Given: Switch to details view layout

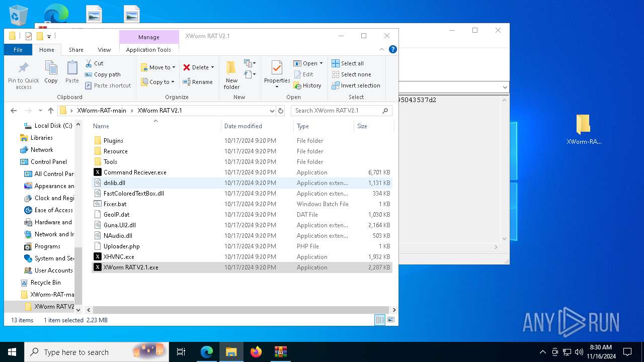Looking at the screenshot, I should point(380,320).
